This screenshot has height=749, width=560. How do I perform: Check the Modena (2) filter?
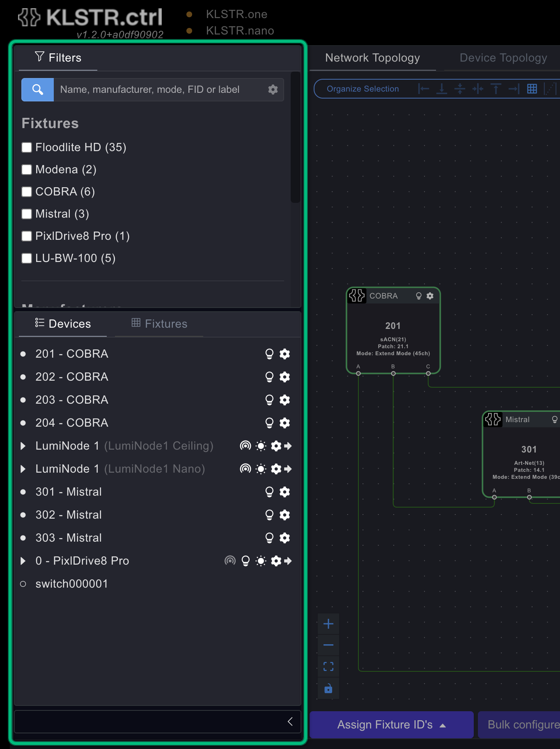click(x=27, y=170)
